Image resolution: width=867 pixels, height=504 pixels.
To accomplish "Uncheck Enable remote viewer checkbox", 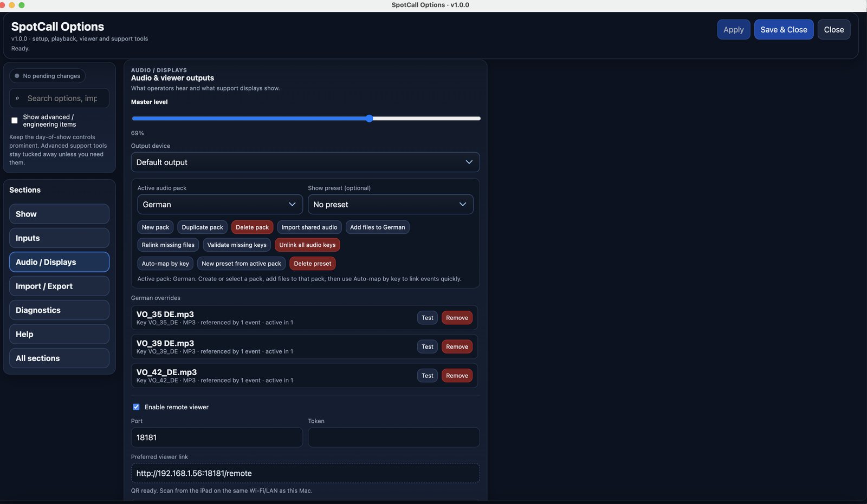I will pyautogui.click(x=136, y=407).
